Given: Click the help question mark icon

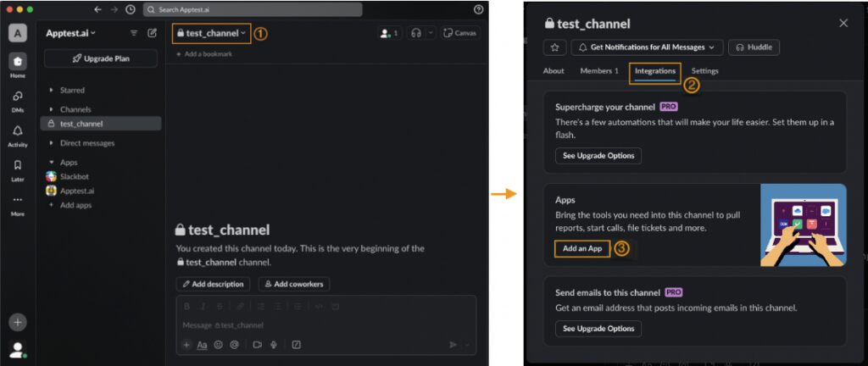Looking at the screenshot, I should click(x=479, y=9).
